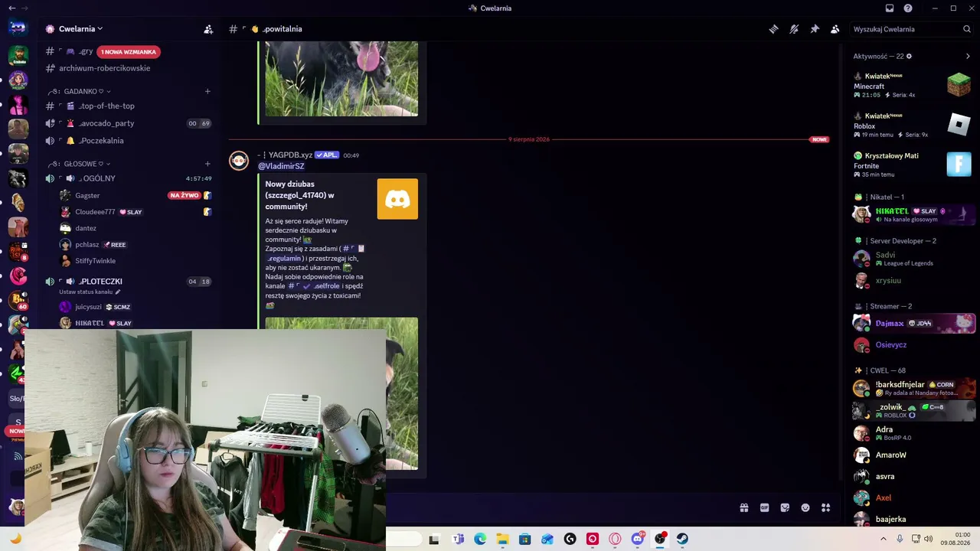Click the .regulamin channel link in embed
980x551 pixels.
285,259
